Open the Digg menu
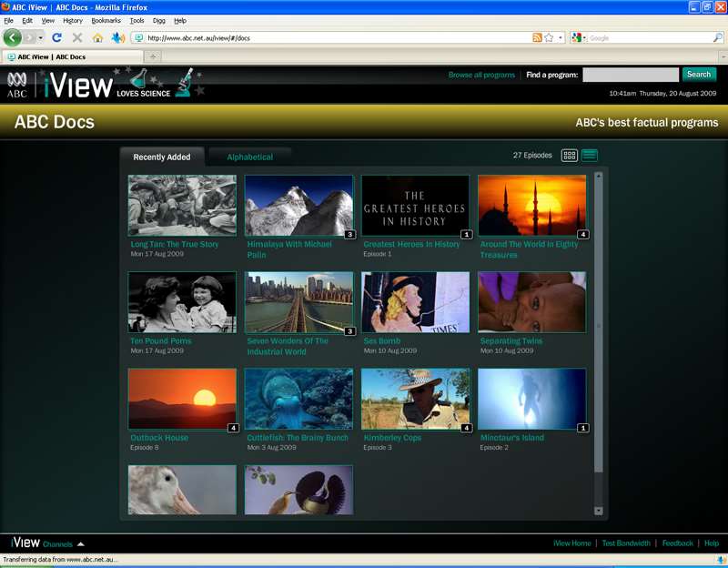Screen dimensions: 728x568 158,20
